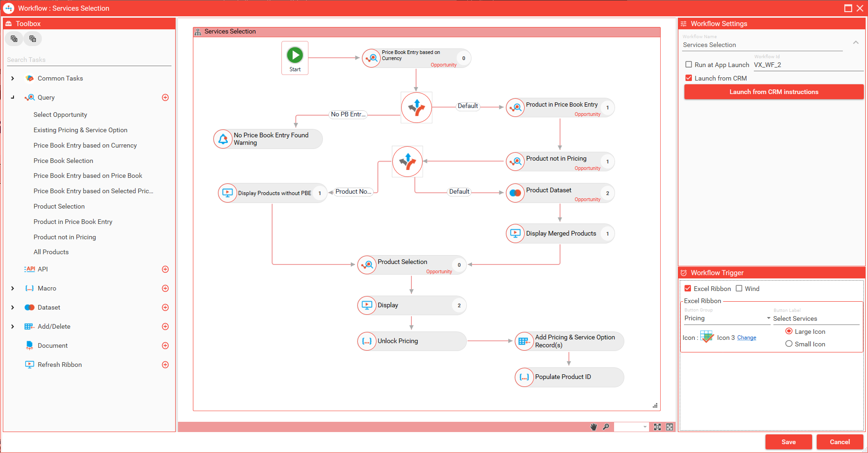
Task: Open the zoom level dropdown below the canvas
Action: coord(631,426)
